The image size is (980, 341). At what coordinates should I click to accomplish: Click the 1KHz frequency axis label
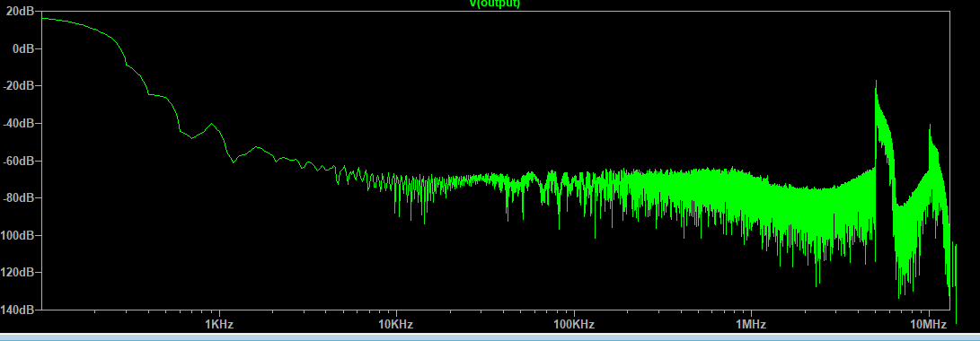[x=219, y=324]
